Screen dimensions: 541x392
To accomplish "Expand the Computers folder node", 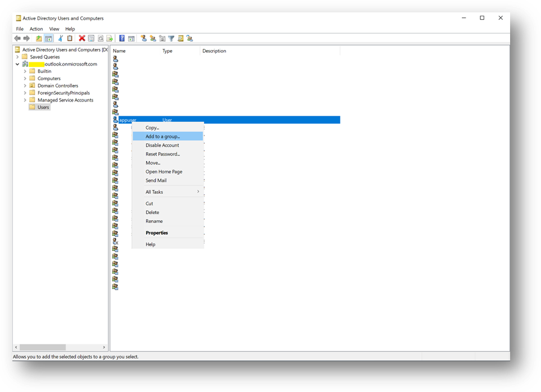I will (x=25, y=79).
